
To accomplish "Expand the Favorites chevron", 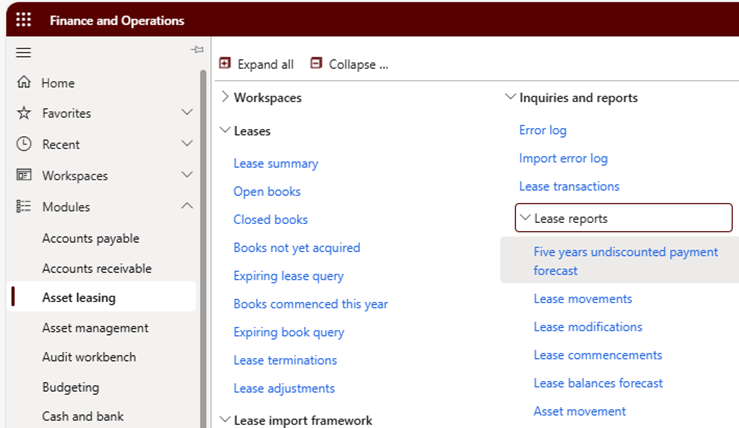I will 187,112.
